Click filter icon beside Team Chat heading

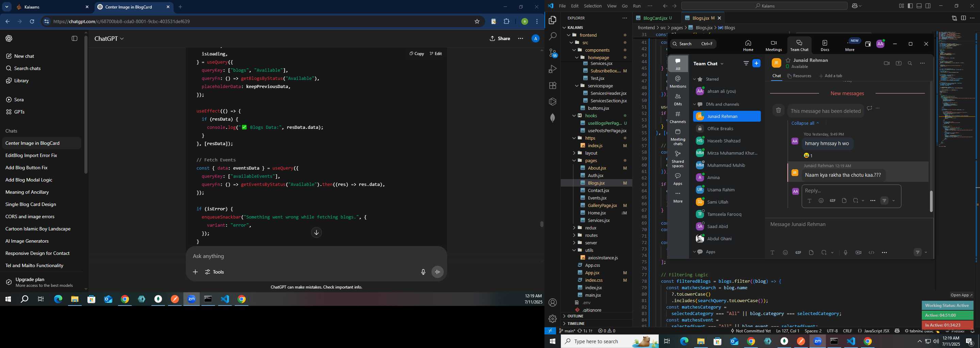coord(746,64)
